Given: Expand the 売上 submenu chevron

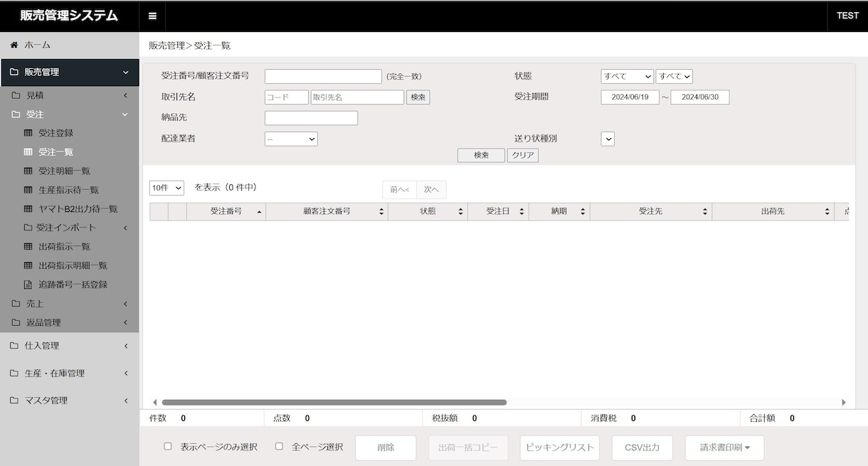Looking at the screenshot, I should point(126,304).
